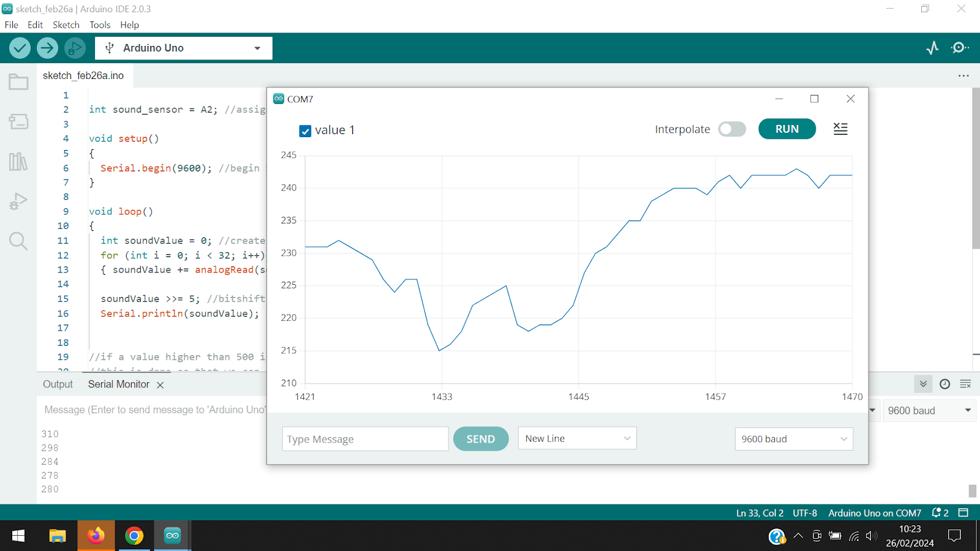Viewport: 980px width, 551px height.
Task: Click the Serial.println(soundValue) code line
Action: pyautogui.click(x=179, y=313)
